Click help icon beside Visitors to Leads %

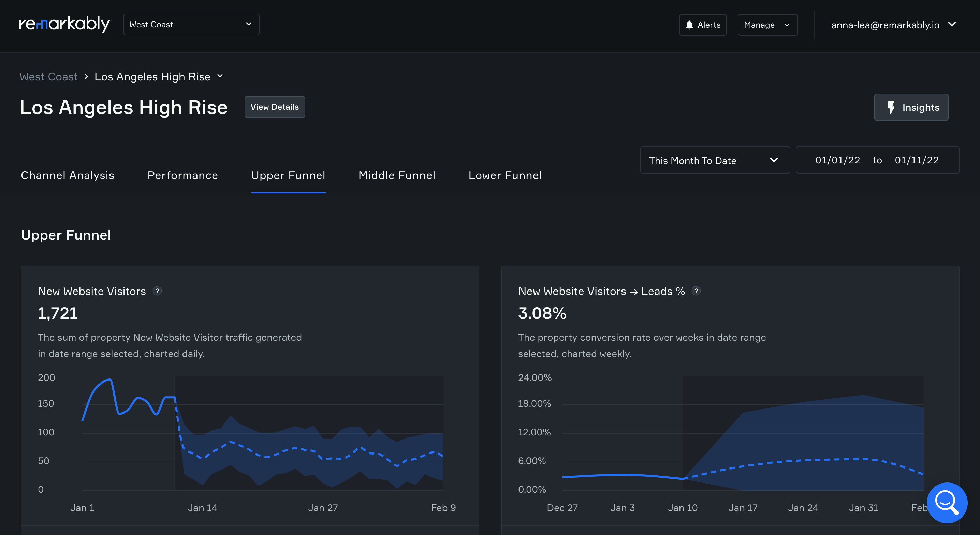coord(696,291)
